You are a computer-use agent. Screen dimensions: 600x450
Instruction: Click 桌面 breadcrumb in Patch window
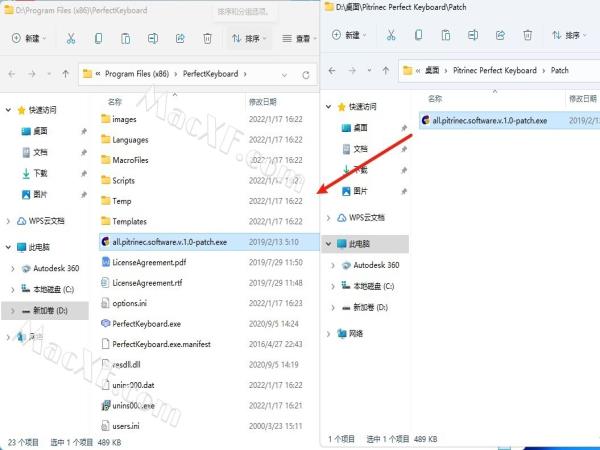[432, 70]
